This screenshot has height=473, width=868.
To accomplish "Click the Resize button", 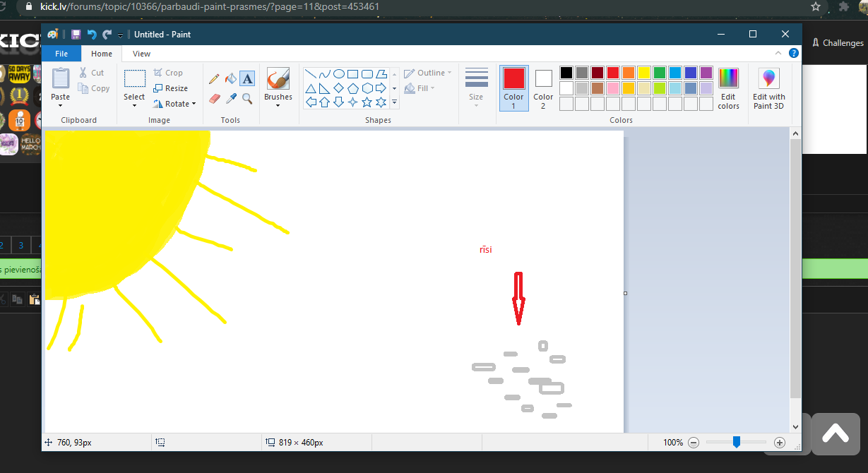I will pyautogui.click(x=170, y=88).
